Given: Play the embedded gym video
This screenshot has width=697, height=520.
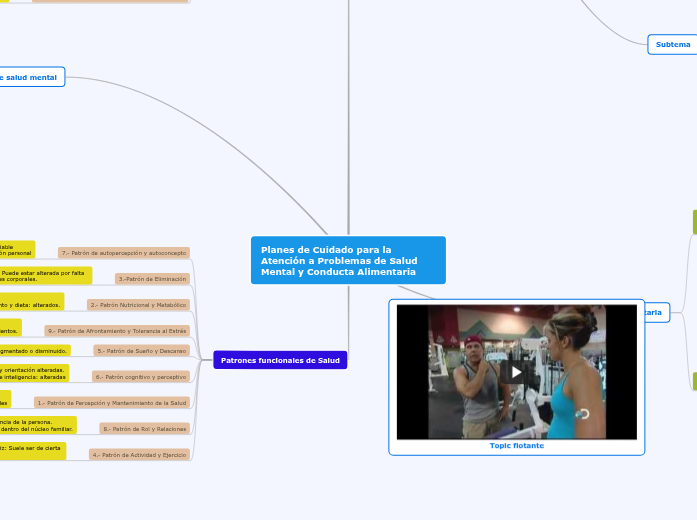Looking at the screenshot, I should click(516, 372).
